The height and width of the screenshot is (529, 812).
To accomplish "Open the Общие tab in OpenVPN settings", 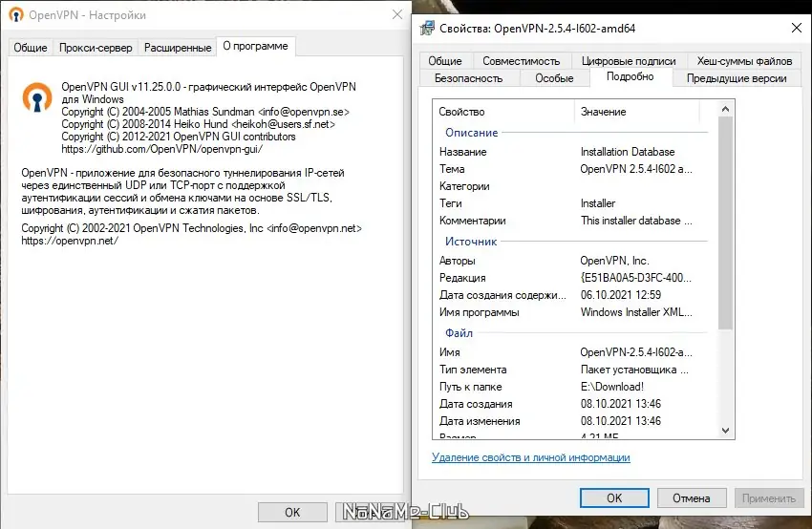I will pyautogui.click(x=30, y=48).
